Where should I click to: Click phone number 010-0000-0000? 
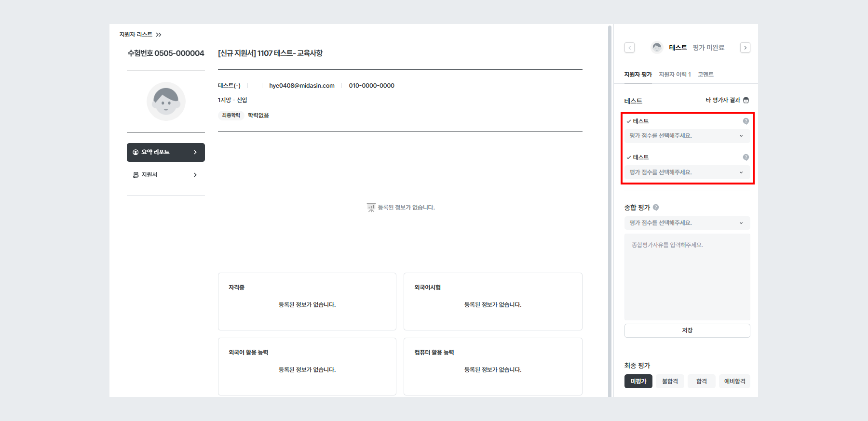pos(372,86)
